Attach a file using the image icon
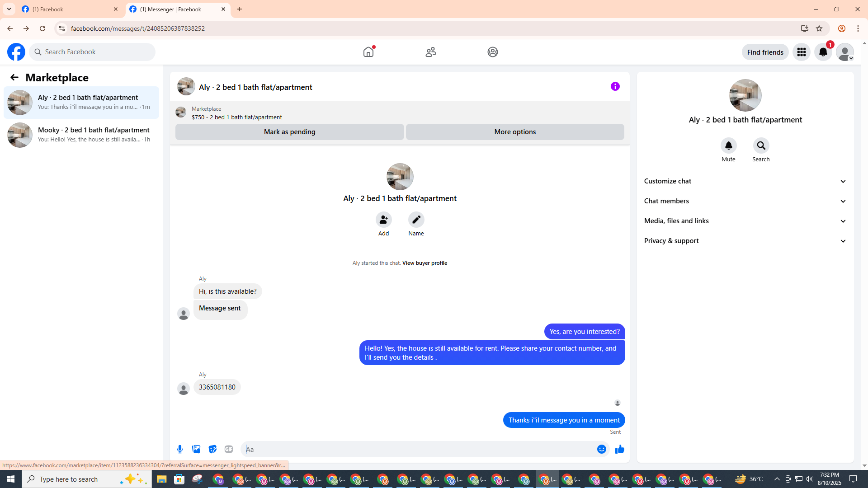868x488 pixels. pos(196,449)
